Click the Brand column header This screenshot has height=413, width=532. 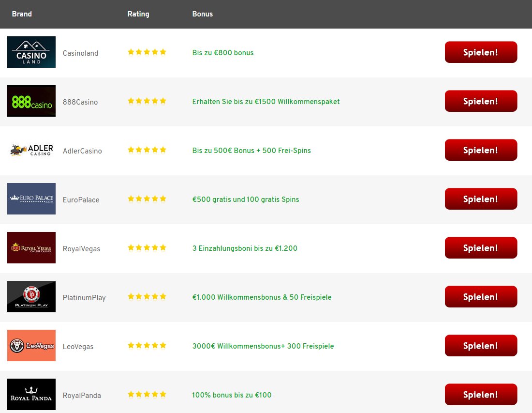(x=22, y=14)
